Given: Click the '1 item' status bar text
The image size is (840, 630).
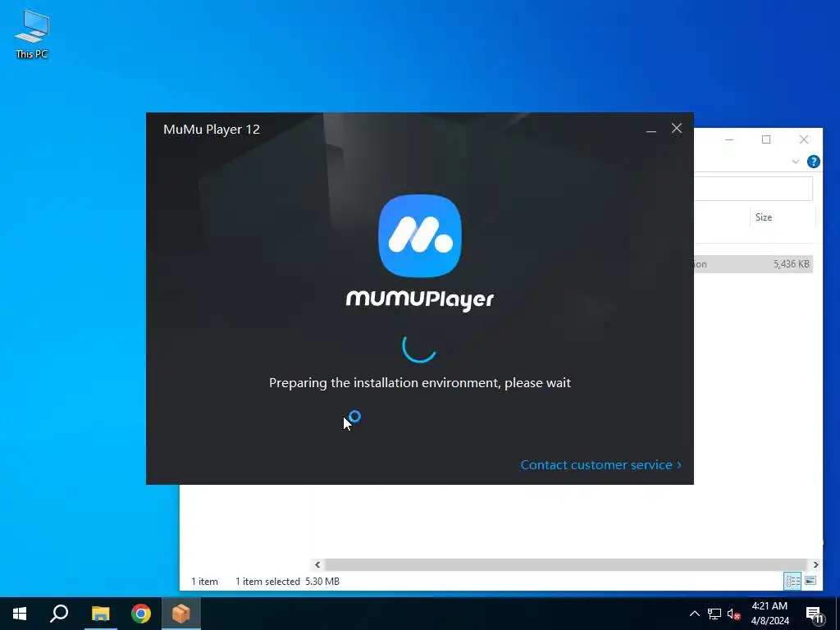Looking at the screenshot, I should pyautogui.click(x=204, y=582).
